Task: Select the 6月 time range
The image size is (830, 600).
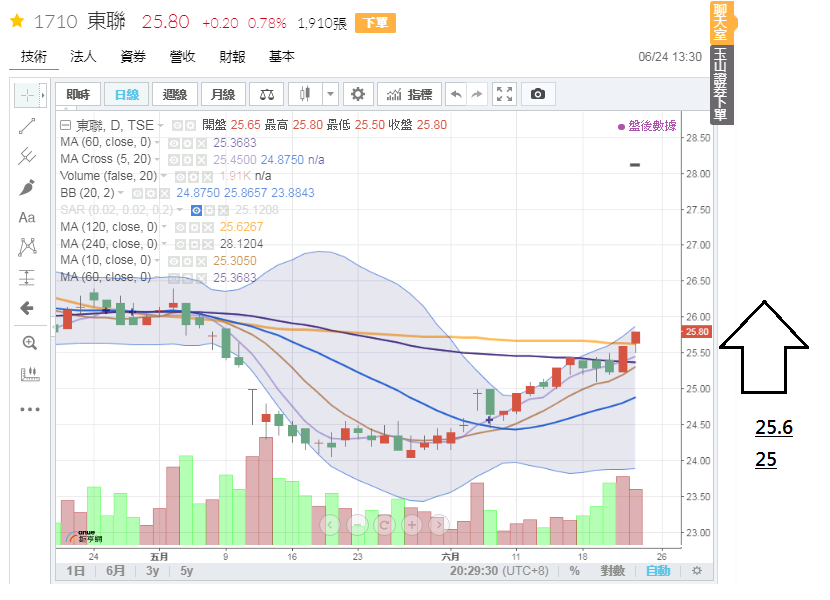Action: pyautogui.click(x=116, y=571)
